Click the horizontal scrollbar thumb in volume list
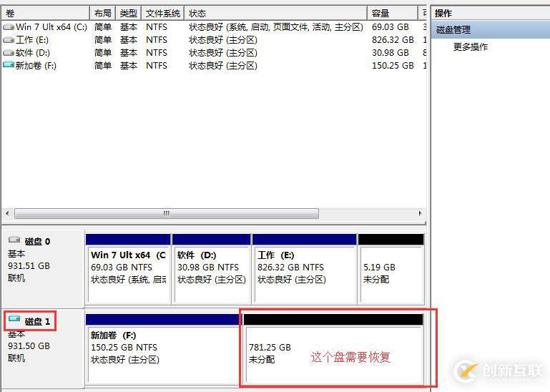 coord(167,213)
